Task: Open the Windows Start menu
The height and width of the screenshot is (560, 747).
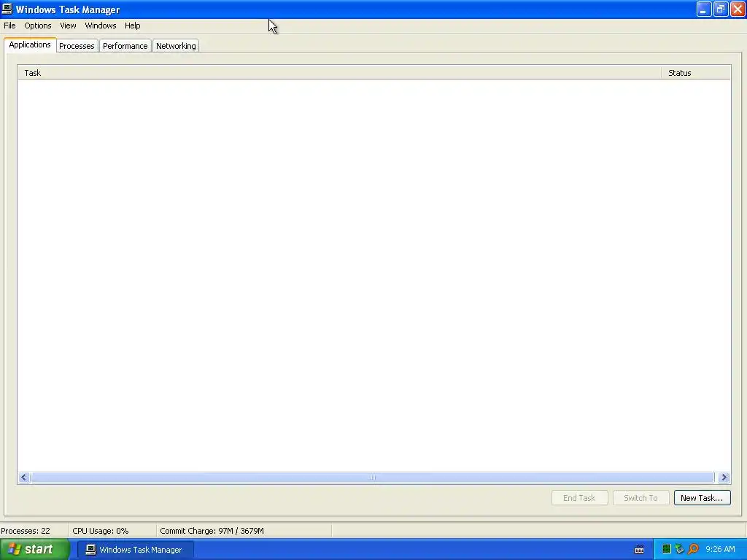Action: pos(35,550)
